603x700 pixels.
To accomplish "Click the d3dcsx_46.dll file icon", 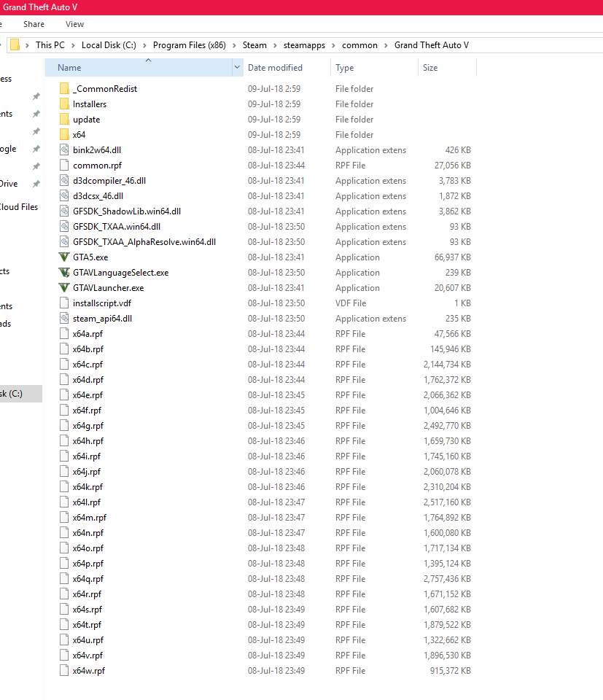I will 64,196.
